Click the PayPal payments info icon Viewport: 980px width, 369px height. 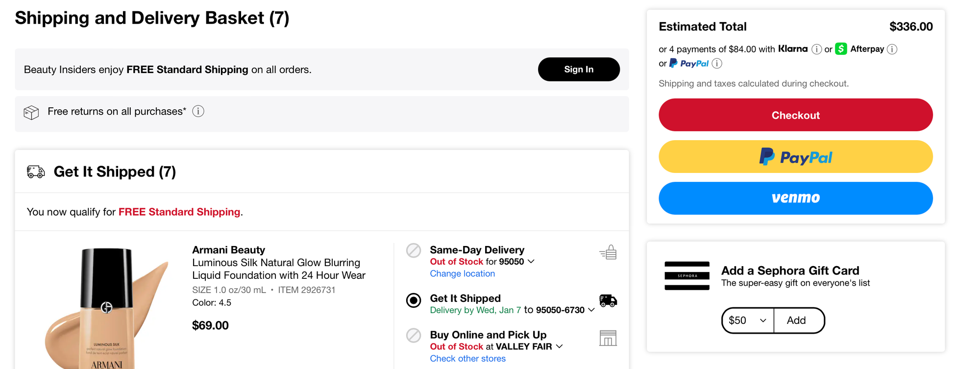pos(717,63)
